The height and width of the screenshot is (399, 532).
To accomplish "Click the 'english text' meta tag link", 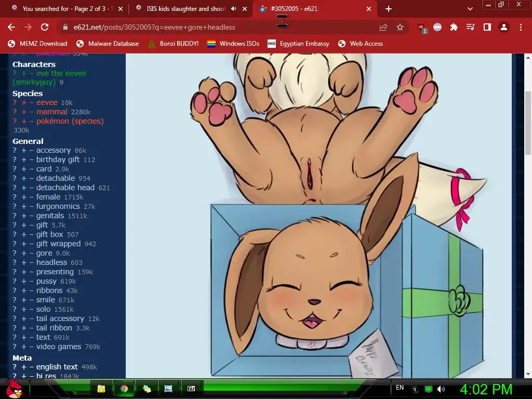I will point(57,367).
